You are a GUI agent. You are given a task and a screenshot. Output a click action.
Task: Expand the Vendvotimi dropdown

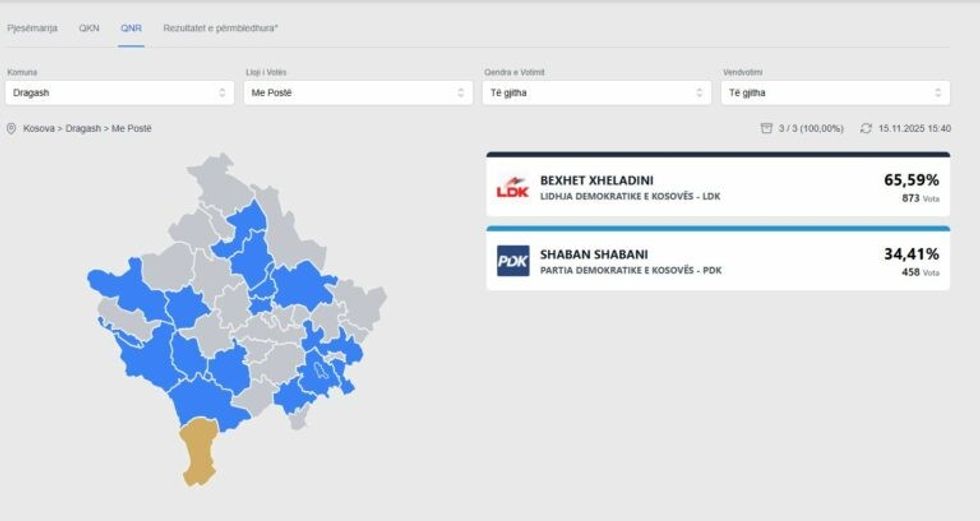coord(834,93)
